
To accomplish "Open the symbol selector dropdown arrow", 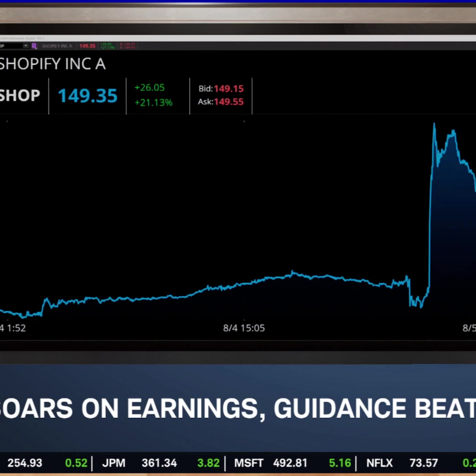I will (26, 46).
